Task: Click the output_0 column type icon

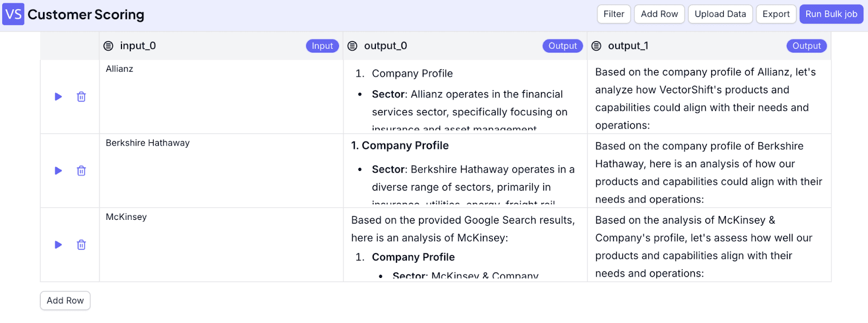Action: point(353,46)
